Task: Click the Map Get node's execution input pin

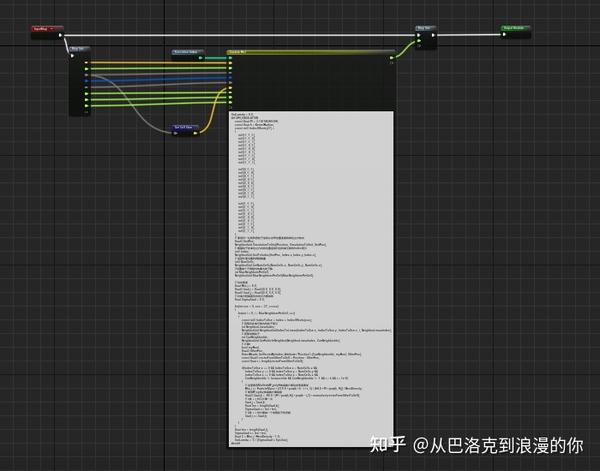Action: [x=72, y=54]
